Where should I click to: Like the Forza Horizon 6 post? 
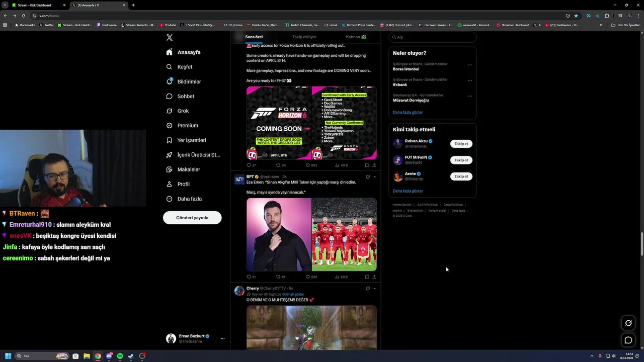click(311, 165)
